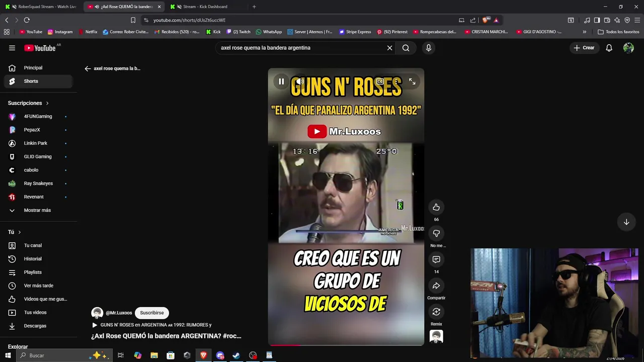This screenshot has width=644, height=362.
Task: Open the Remix option
Action: tap(436, 312)
